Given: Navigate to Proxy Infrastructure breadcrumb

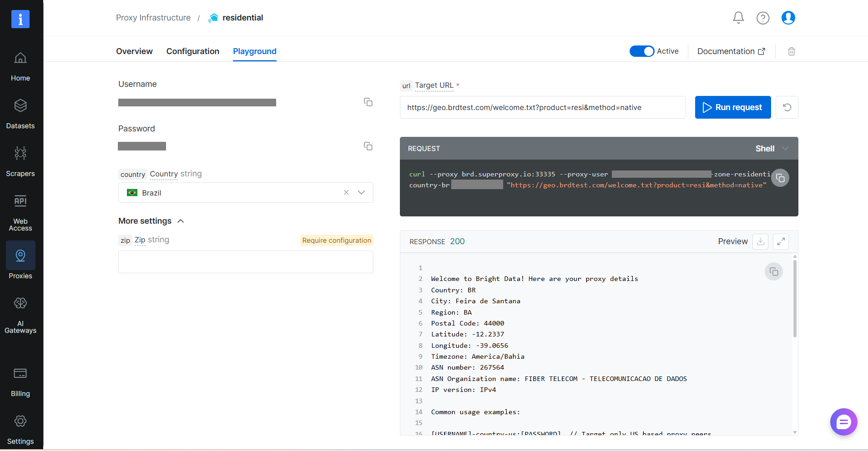Looking at the screenshot, I should coord(153,18).
